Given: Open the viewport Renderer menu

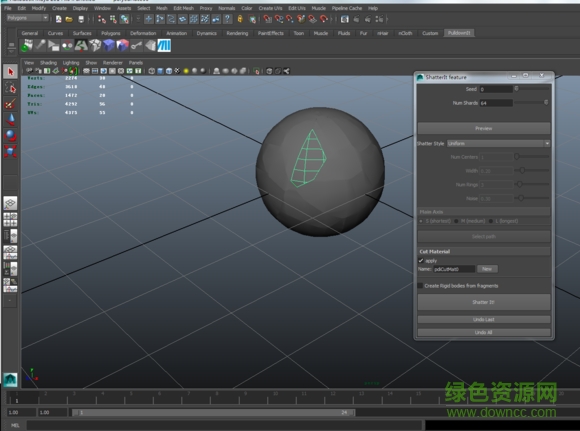Looking at the screenshot, I should [x=112, y=63].
